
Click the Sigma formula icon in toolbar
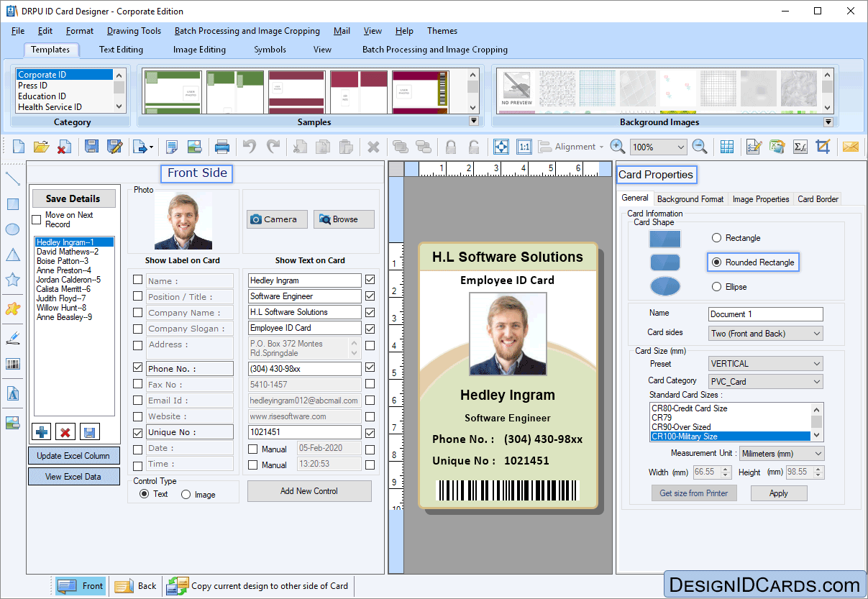(800, 147)
